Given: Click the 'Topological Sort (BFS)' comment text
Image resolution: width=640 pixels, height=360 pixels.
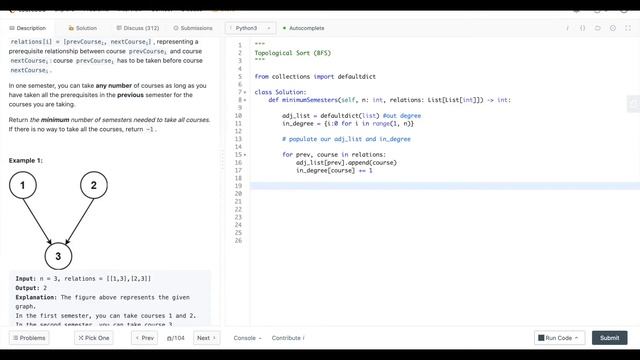Looking at the screenshot, I should point(293,53).
